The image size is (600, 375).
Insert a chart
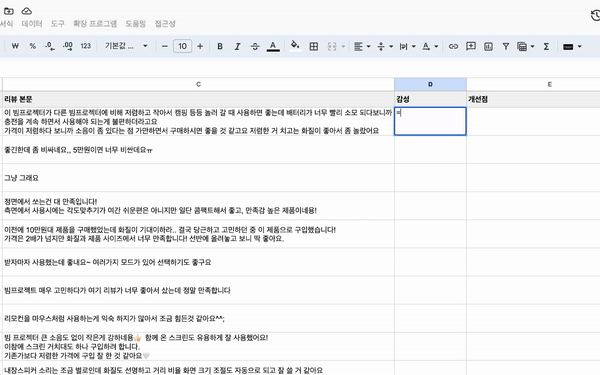coord(488,46)
